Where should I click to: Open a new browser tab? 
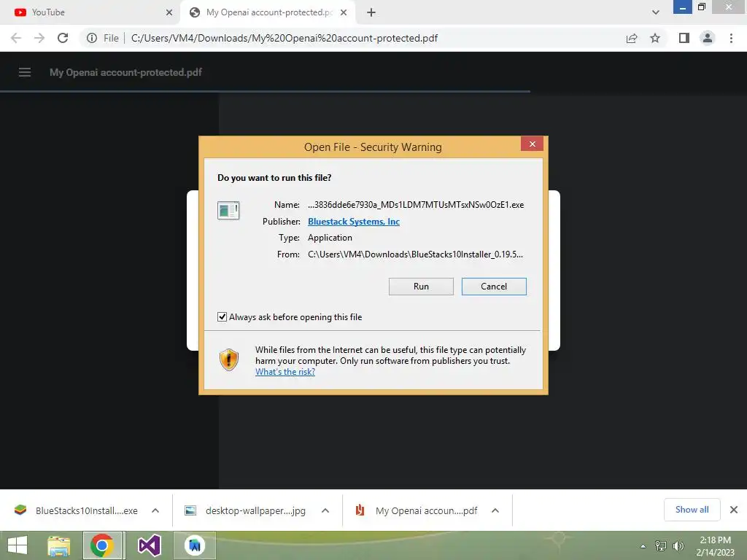point(371,13)
